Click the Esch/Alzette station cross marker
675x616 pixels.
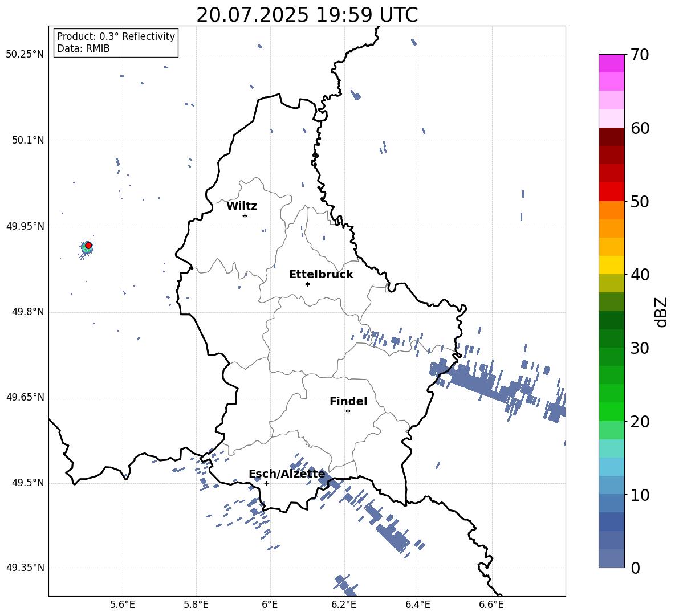click(x=266, y=483)
